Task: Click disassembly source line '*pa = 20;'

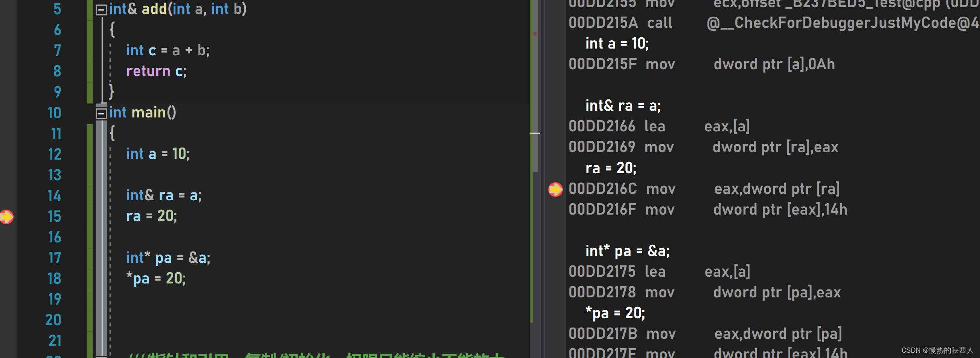Action: [615, 314]
